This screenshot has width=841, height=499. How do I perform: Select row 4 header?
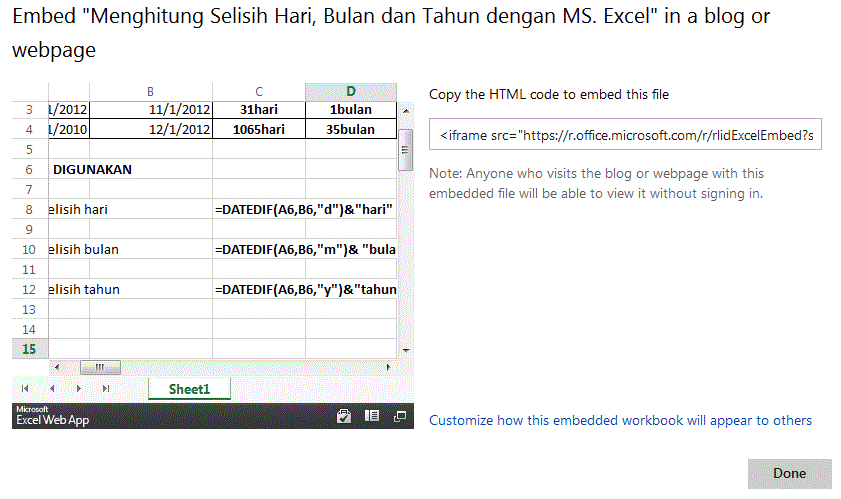click(29, 129)
